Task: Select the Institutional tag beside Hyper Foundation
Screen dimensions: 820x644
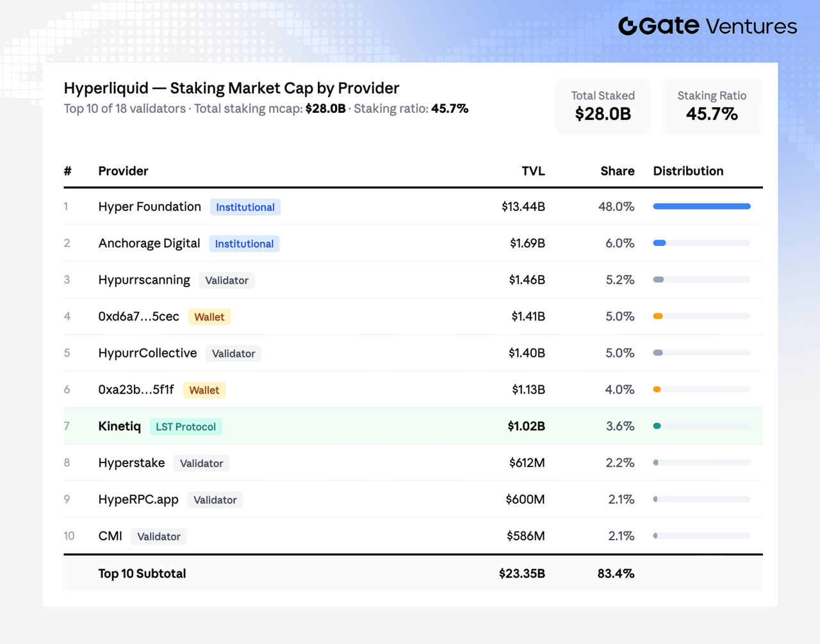Action: tap(245, 207)
